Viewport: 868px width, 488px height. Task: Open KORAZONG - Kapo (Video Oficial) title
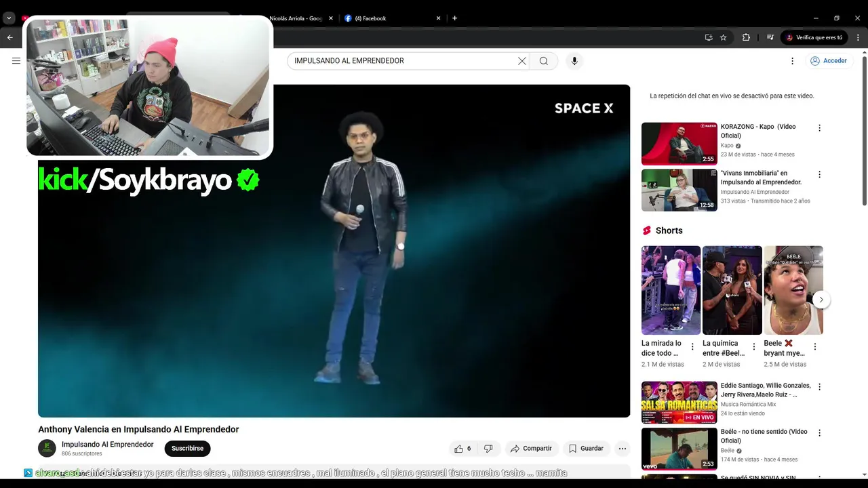tap(758, 131)
